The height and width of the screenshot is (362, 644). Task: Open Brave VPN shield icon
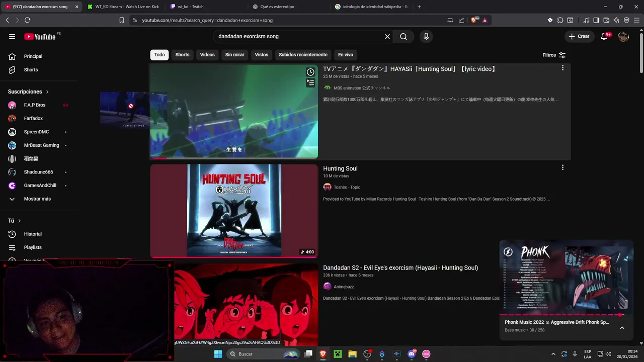click(x=626, y=20)
